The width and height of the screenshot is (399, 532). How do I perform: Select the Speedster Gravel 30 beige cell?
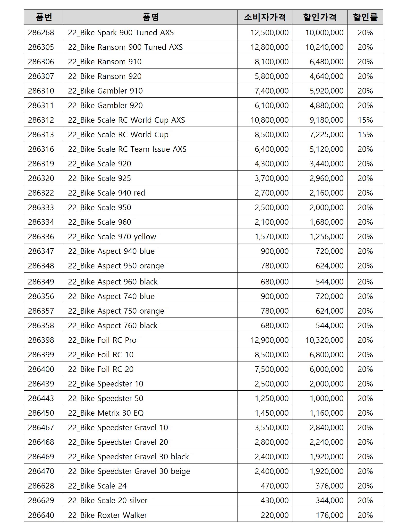[129, 471]
